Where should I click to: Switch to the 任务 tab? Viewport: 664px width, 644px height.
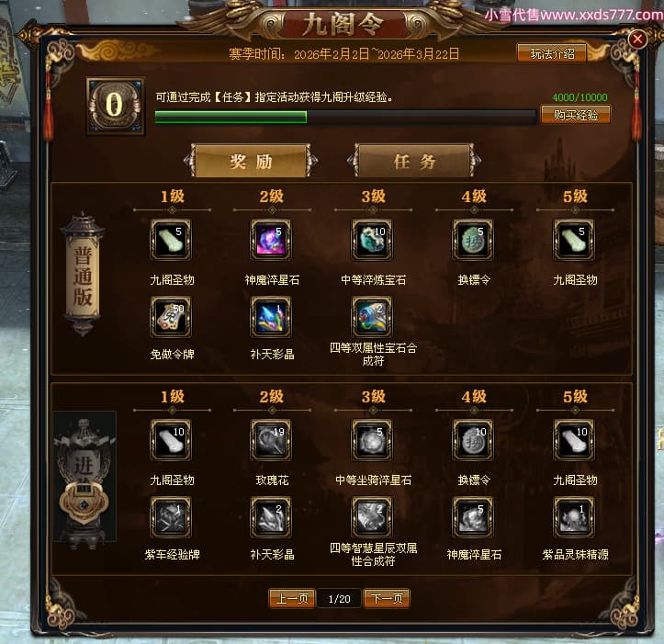point(414,161)
